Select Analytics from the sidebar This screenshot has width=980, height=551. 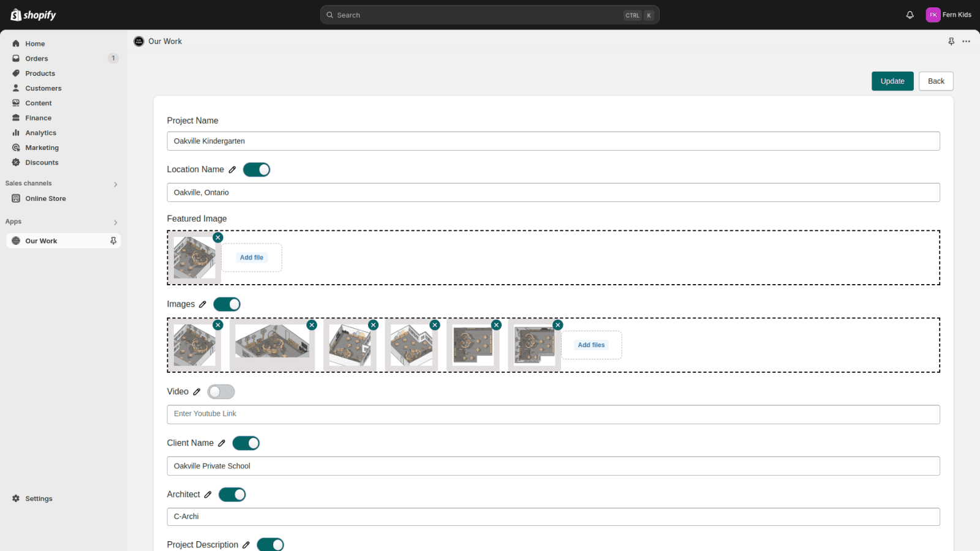coord(39,132)
